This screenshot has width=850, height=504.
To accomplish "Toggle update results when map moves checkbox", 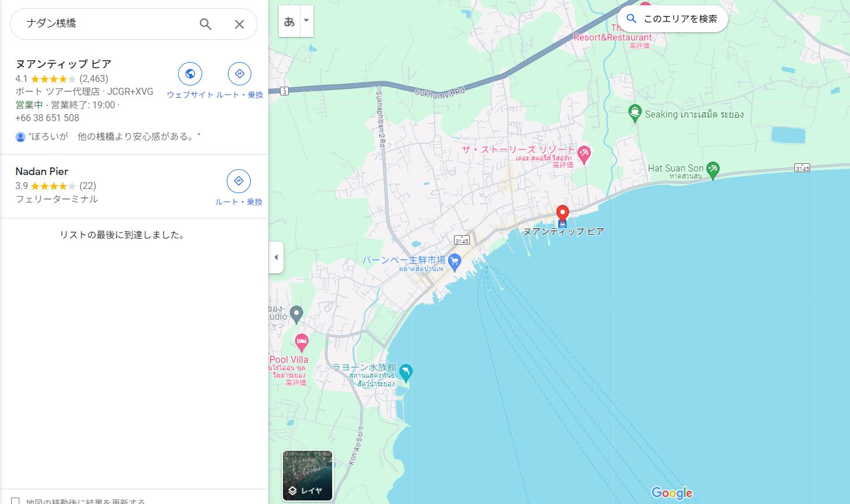I will coord(16,501).
